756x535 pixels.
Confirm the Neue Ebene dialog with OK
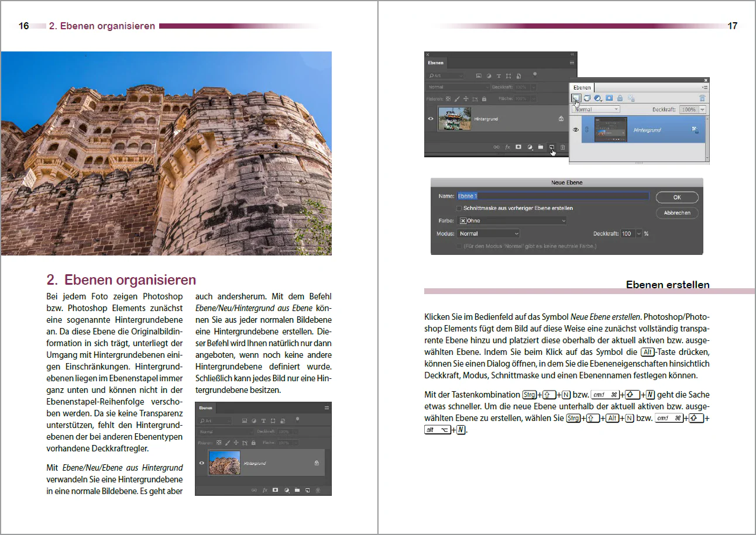click(677, 197)
